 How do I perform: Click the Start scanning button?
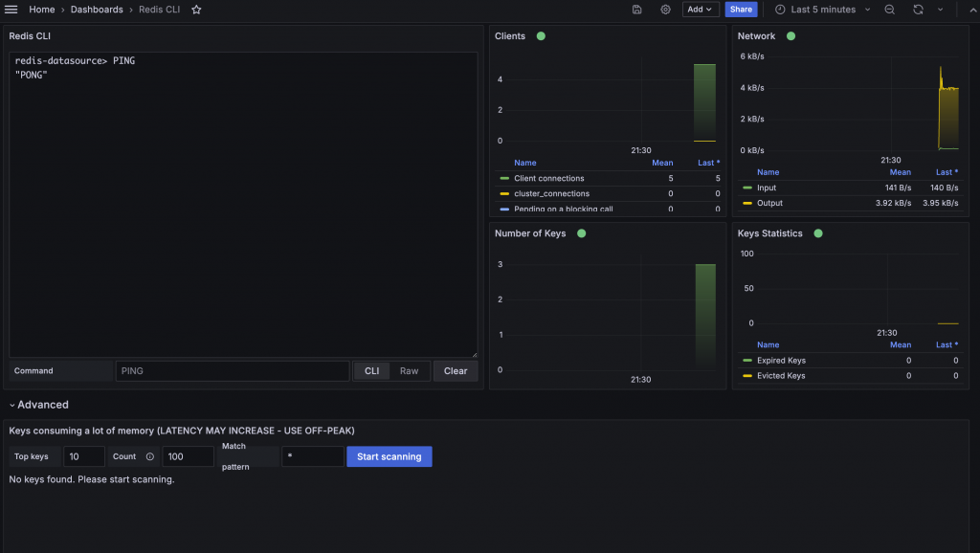[390, 456]
